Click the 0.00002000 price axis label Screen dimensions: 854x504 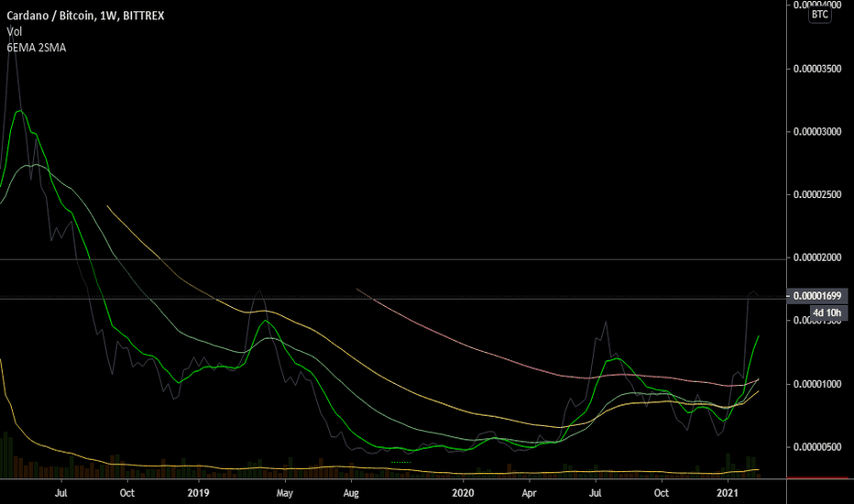click(x=817, y=257)
